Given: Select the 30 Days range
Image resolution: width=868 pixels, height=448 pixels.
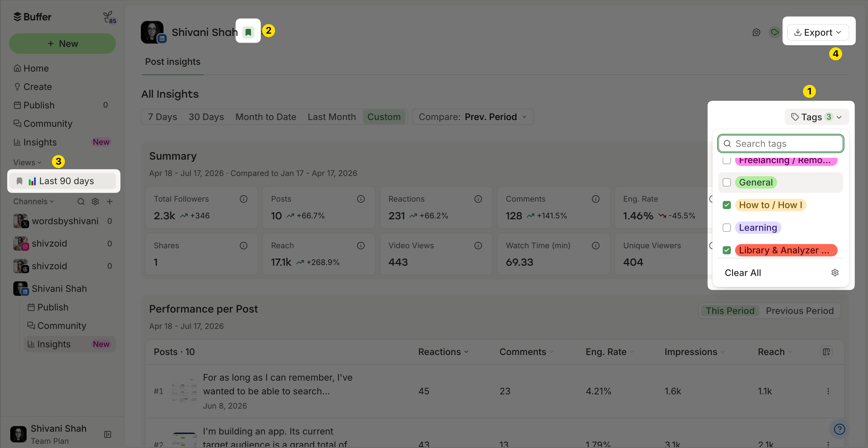Looking at the screenshot, I should pyautogui.click(x=206, y=117).
